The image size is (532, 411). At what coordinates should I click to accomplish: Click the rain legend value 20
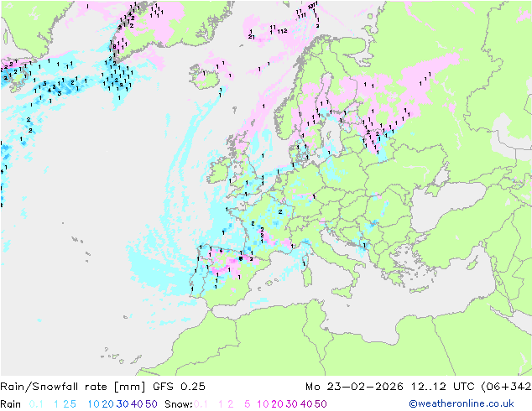pos(108,404)
